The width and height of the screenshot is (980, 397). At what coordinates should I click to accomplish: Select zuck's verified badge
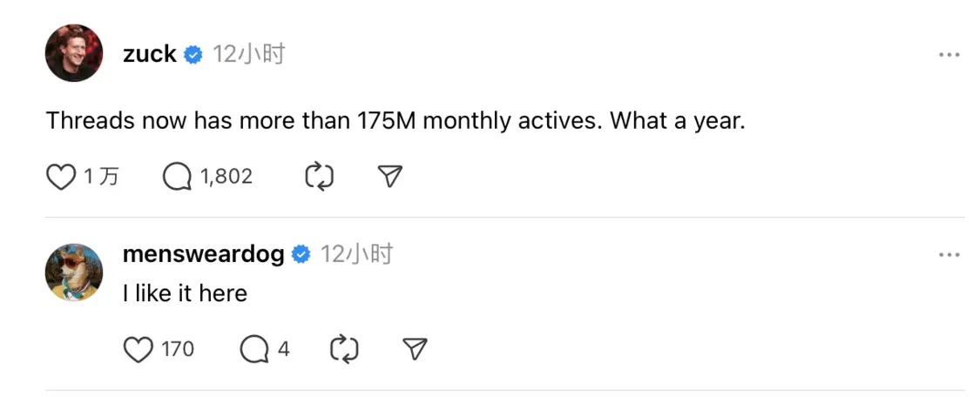[x=193, y=55]
